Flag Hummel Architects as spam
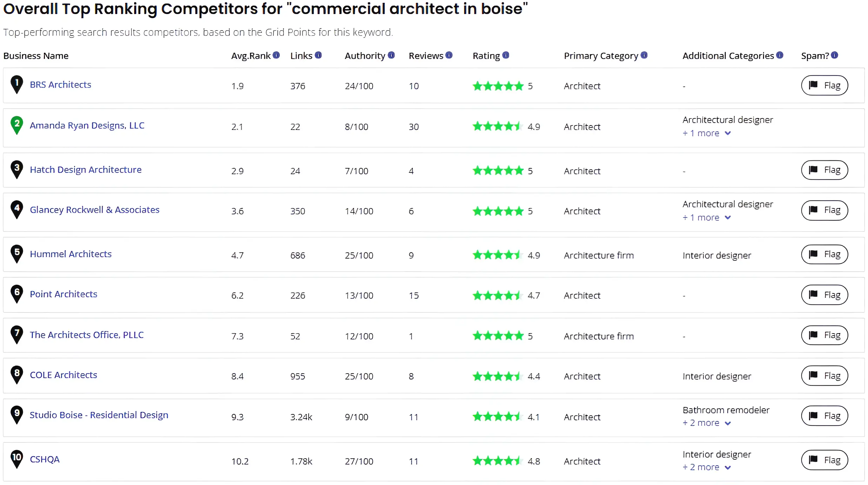The width and height of the screenshot is (868, 485). click(824, 254)
